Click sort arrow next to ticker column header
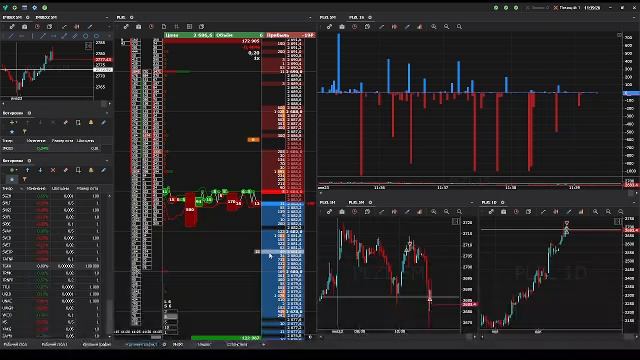Image resolution: width=640 pixels, height=360 pixels. [x=21, y=189]
